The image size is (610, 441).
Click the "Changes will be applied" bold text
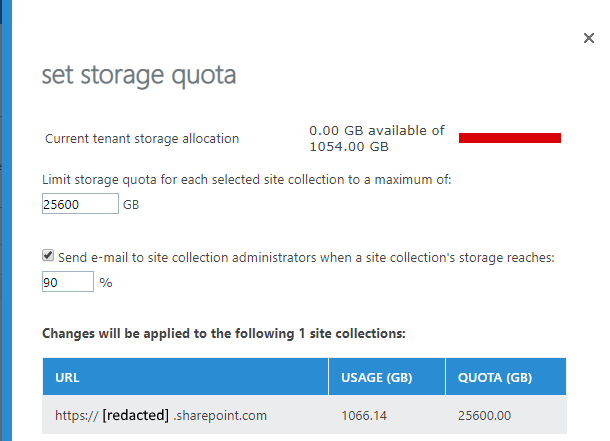(223, 331)
